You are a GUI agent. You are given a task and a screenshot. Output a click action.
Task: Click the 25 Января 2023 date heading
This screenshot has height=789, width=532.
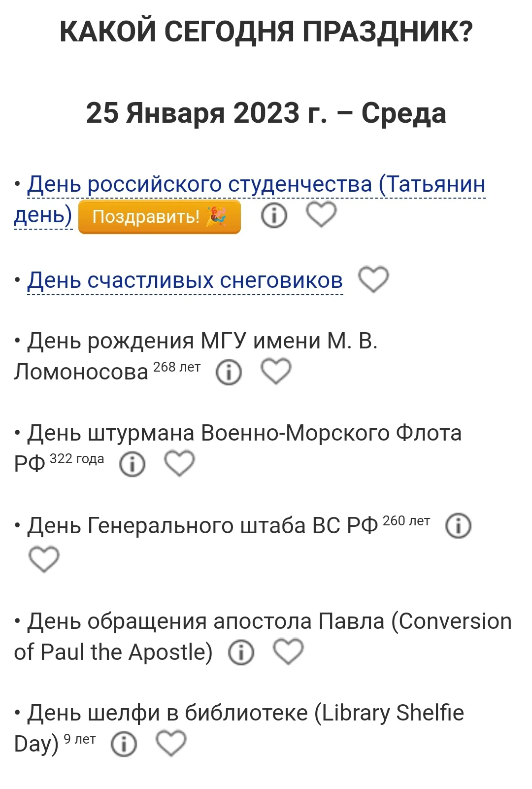266,113
